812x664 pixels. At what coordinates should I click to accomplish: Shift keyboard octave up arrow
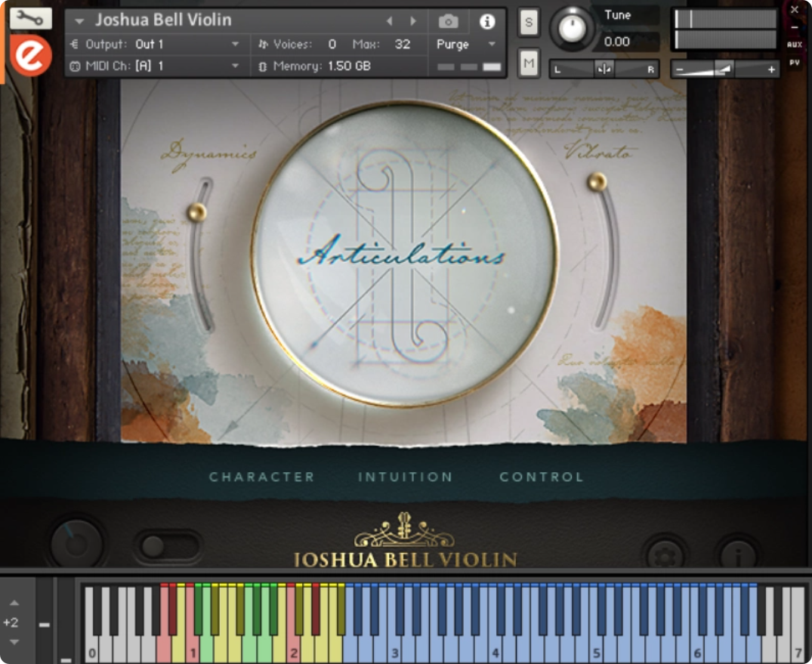pyautogui.click(x=14, y=604)
